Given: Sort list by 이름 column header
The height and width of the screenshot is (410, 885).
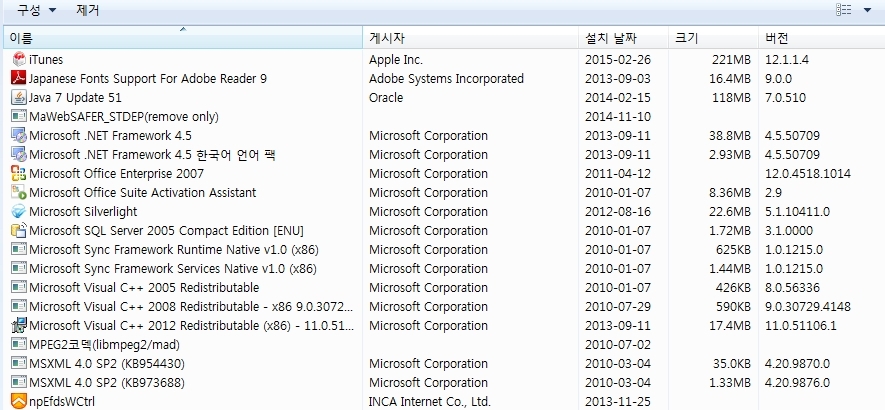Looking at the screenshot, I should tap(180, 38).
